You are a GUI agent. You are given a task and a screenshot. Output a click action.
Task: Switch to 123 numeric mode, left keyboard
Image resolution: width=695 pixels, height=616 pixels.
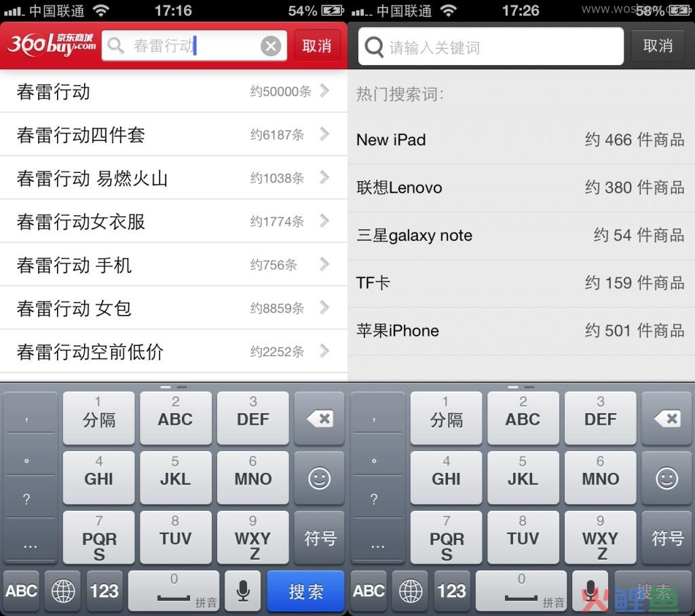pos(105,591)
